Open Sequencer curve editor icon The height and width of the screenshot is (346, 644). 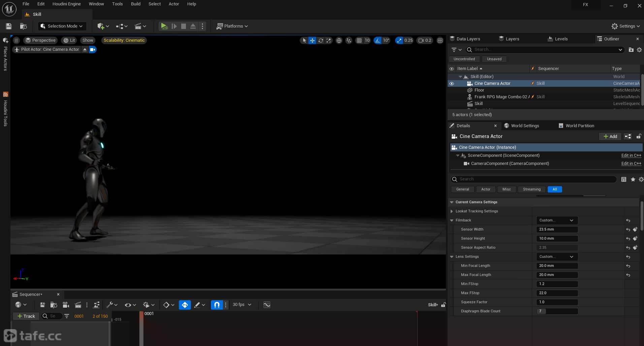[267, 305]
